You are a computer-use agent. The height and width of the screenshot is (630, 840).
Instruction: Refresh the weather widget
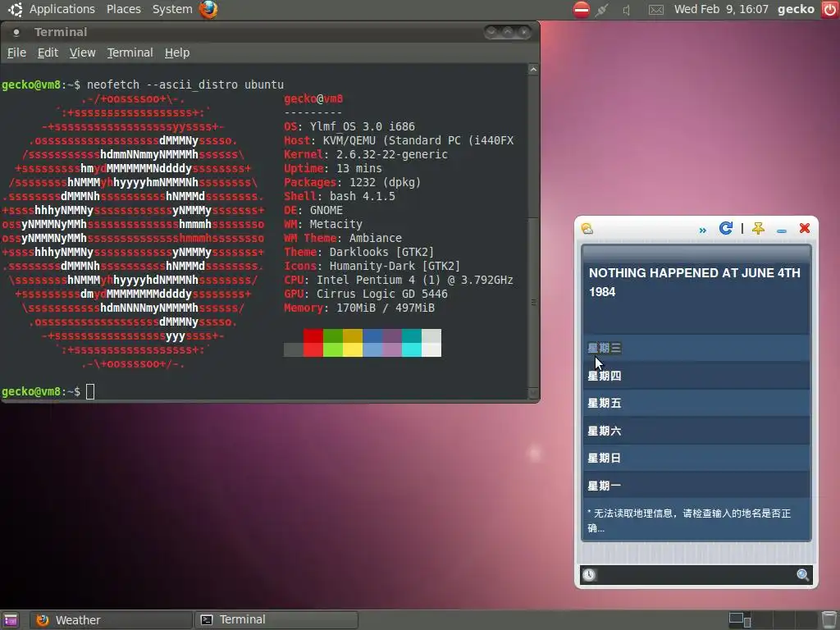pyautogui.click(x=725, y=228)
